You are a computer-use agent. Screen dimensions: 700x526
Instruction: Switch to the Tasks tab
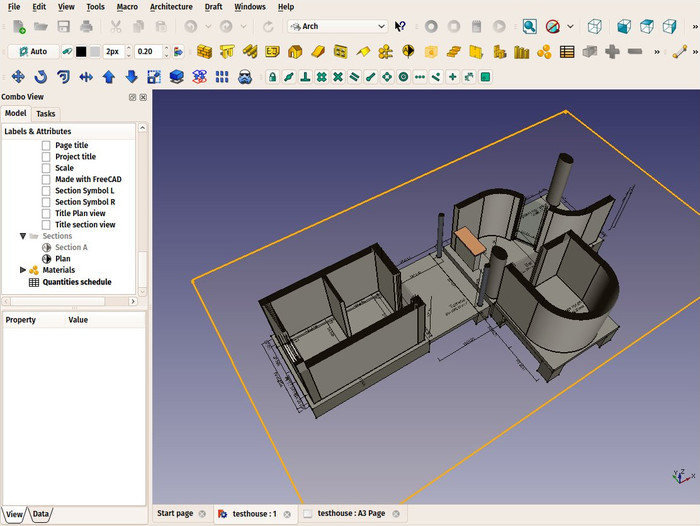point(46,114)
